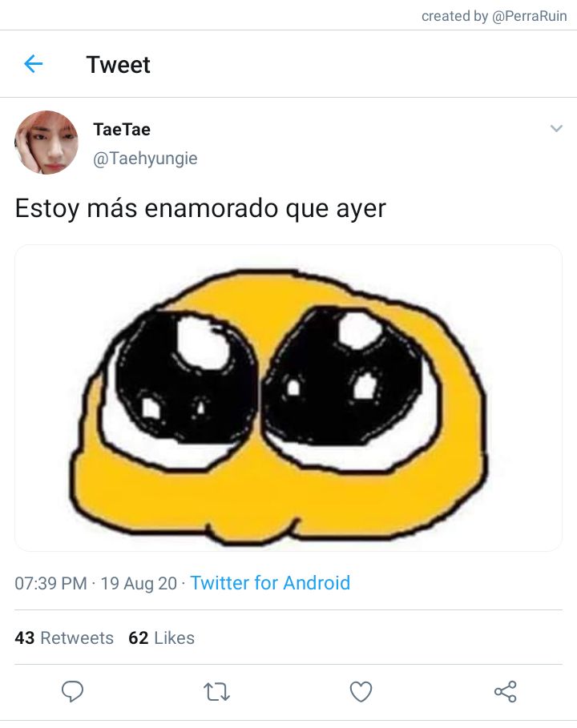Screen dimensions: 577x728
Task: Open the share icon below the tweet
Action: tap(506, 691)
